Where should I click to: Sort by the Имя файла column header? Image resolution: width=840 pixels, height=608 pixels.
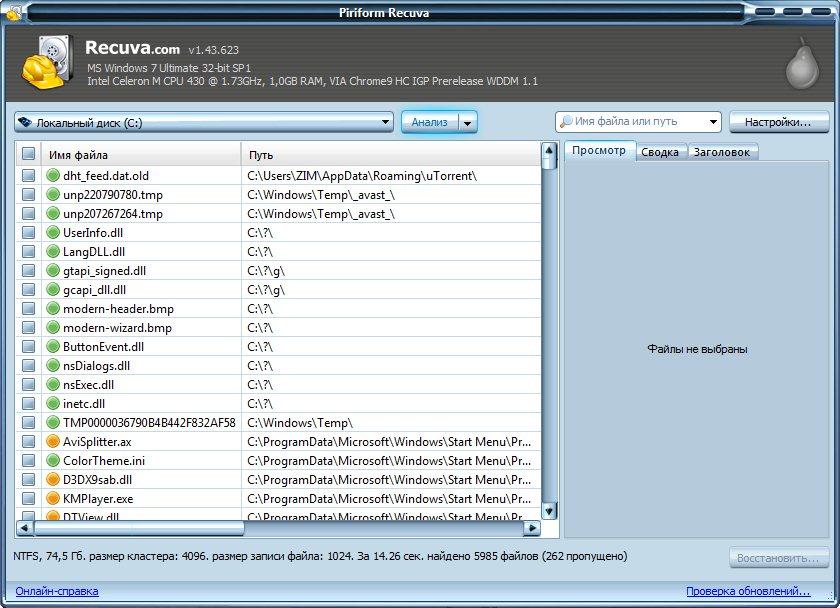click(x=141, y=155)
